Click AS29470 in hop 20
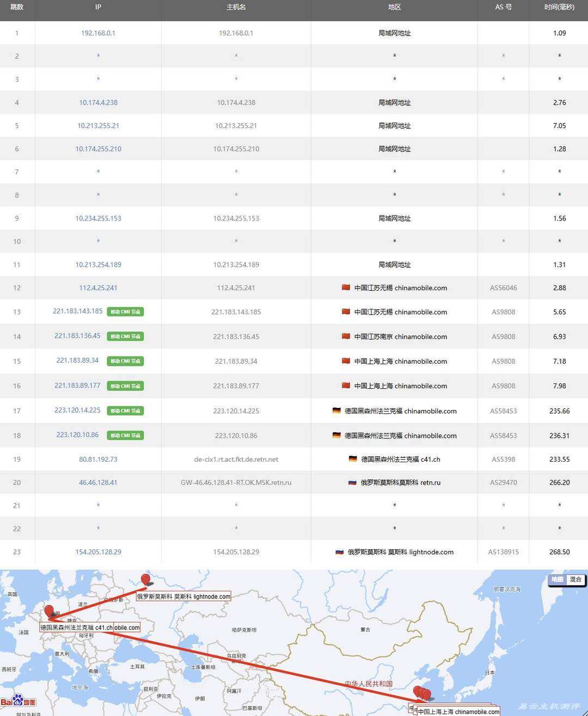Image resolution: width=588 pixels, height=716 pixels. click(503, 482)
